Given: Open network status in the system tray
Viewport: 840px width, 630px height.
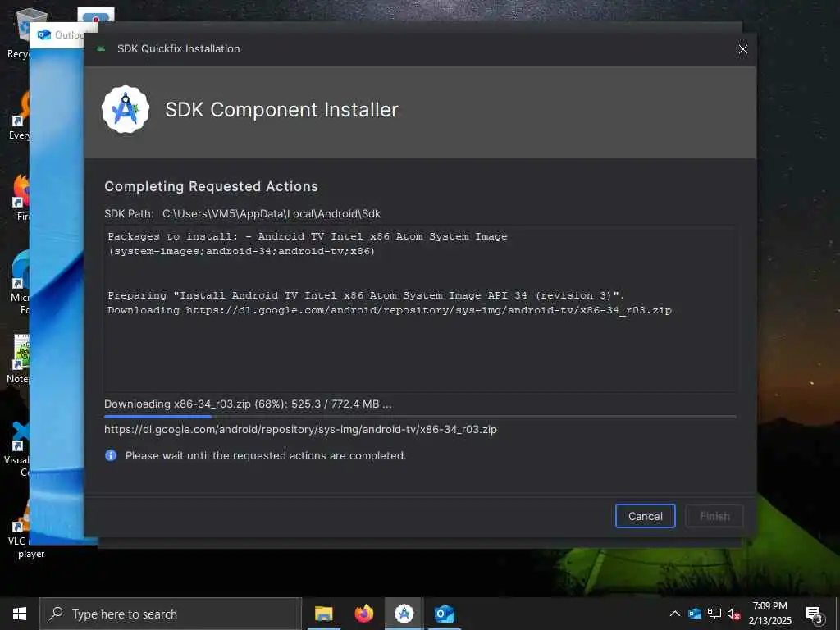Looking at the screenshot, I should pos(714,614).
